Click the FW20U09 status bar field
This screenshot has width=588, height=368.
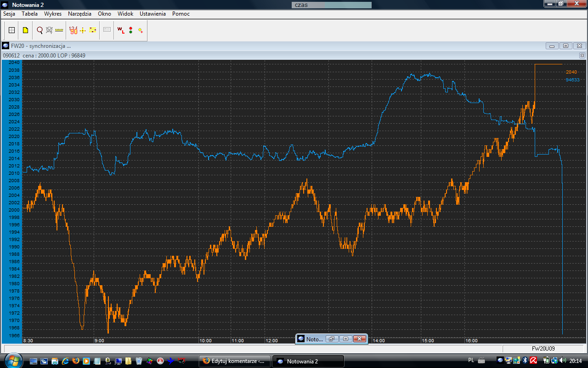pos(543,349)
